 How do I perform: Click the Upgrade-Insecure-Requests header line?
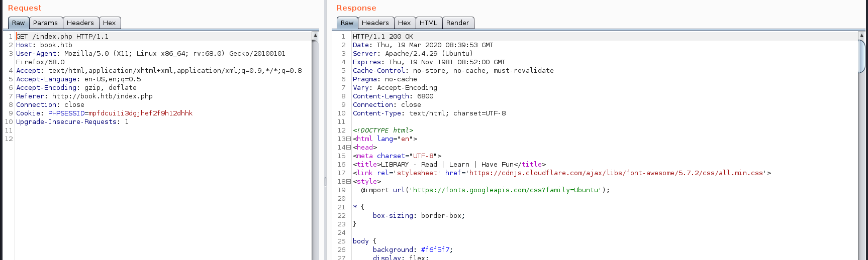click(x=72, y=122)
